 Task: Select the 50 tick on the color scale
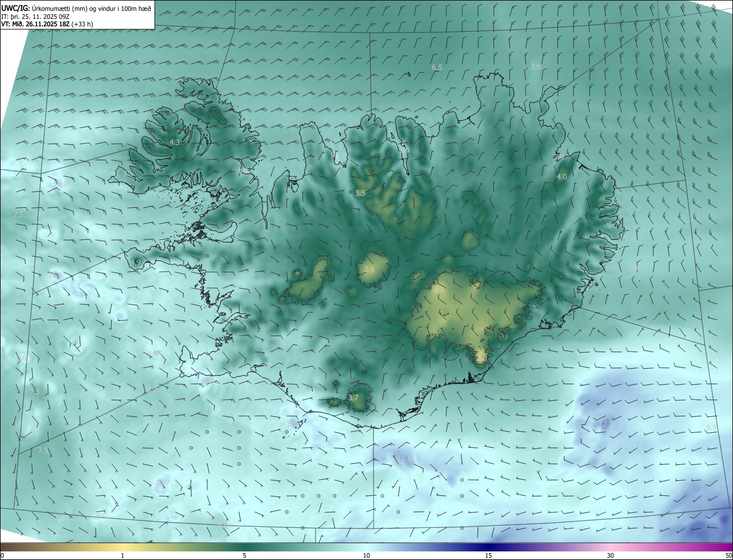tap(728, 555)
